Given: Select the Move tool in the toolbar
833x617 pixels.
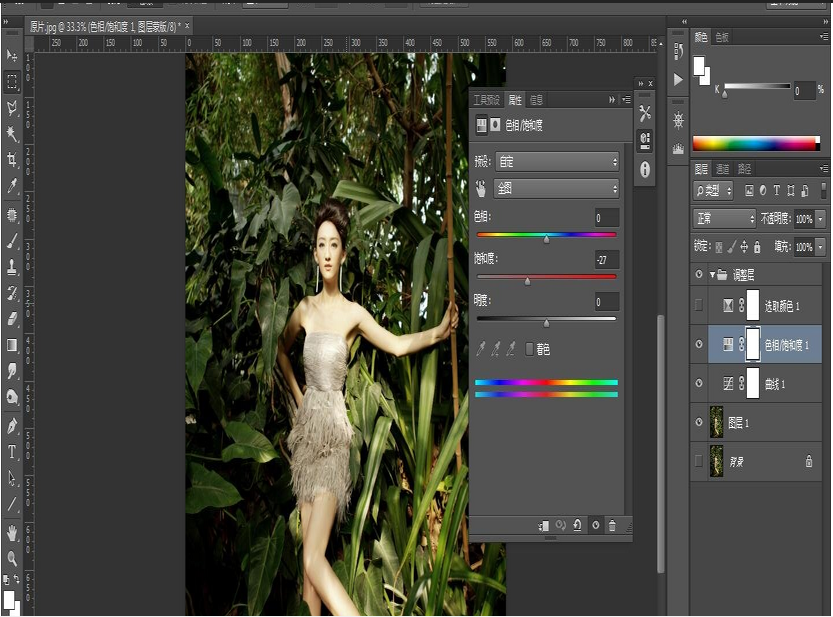Looking at the screenshot, I should click(x=11, y=55).
